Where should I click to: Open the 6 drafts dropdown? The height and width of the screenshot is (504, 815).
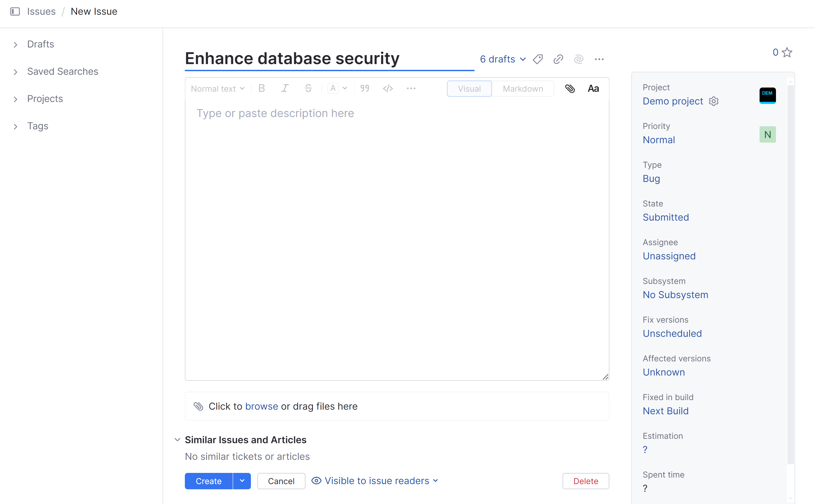502,59
